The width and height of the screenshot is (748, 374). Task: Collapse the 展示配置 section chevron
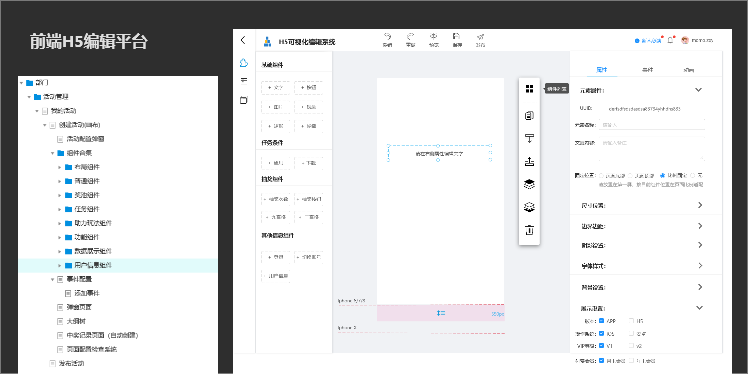pyautogui.click(x=699, y=308)
